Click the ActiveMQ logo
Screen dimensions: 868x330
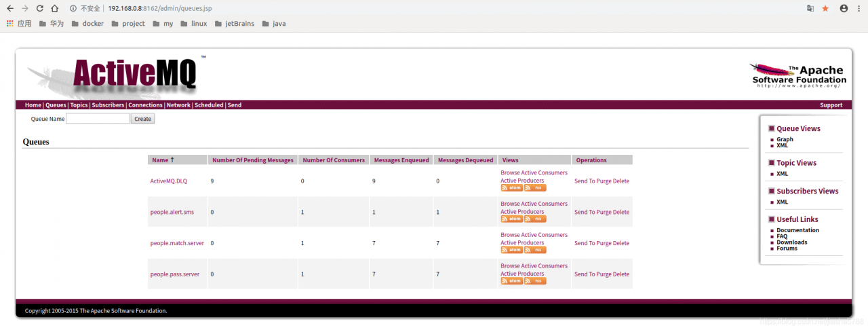115,75
